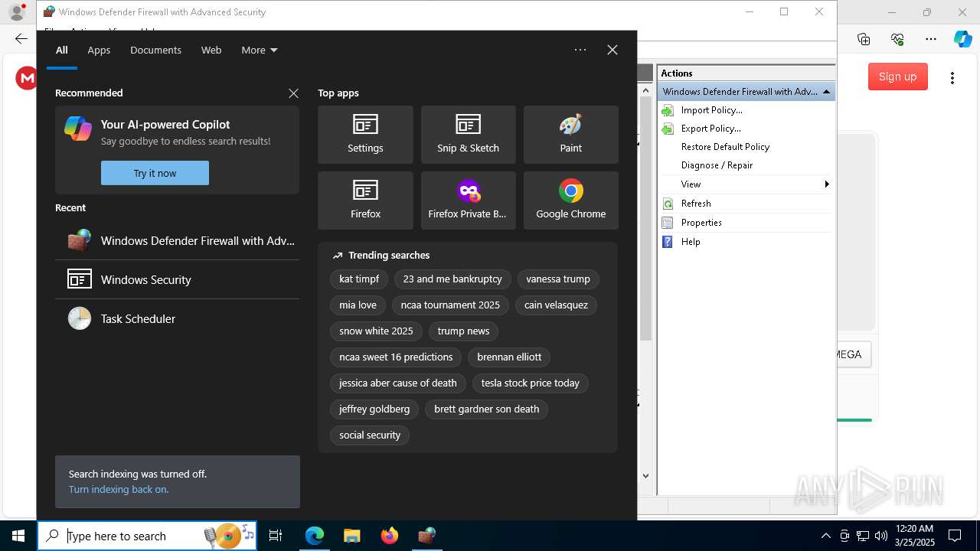Open notification center icon
The image size is (980, 551).
[x=955, y=536]
